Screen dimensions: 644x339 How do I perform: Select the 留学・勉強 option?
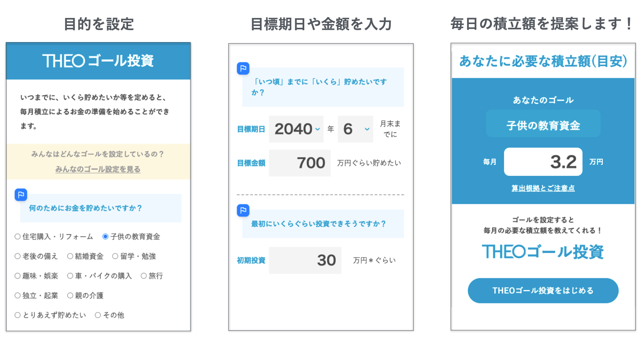click(x=115, y=256)
